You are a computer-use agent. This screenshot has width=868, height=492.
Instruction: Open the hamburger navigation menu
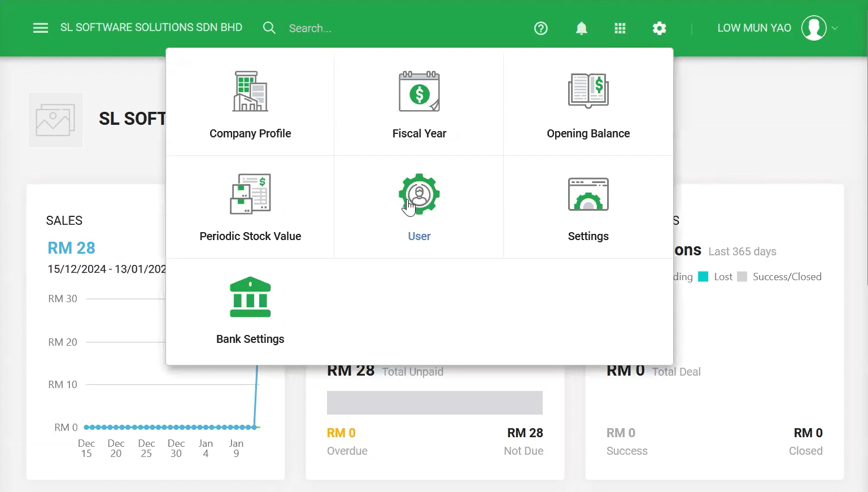[41, 28]
